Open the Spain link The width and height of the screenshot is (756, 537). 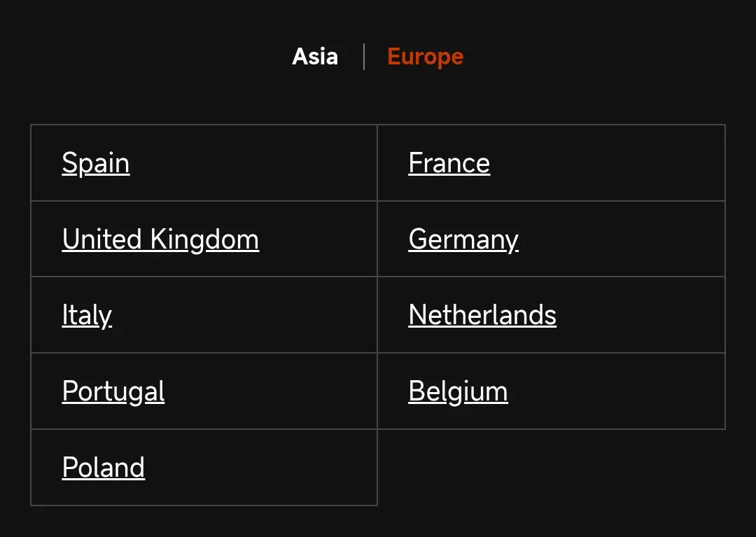[x=96, y=163]
